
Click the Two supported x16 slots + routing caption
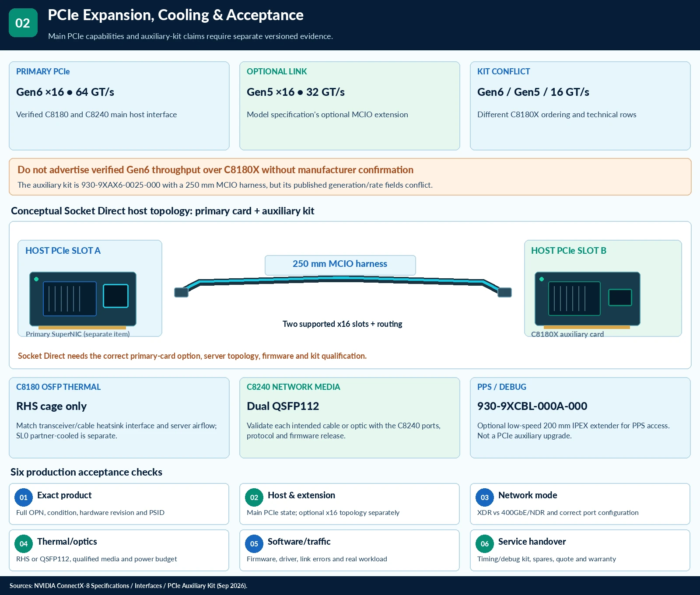(x=343, y=324)
